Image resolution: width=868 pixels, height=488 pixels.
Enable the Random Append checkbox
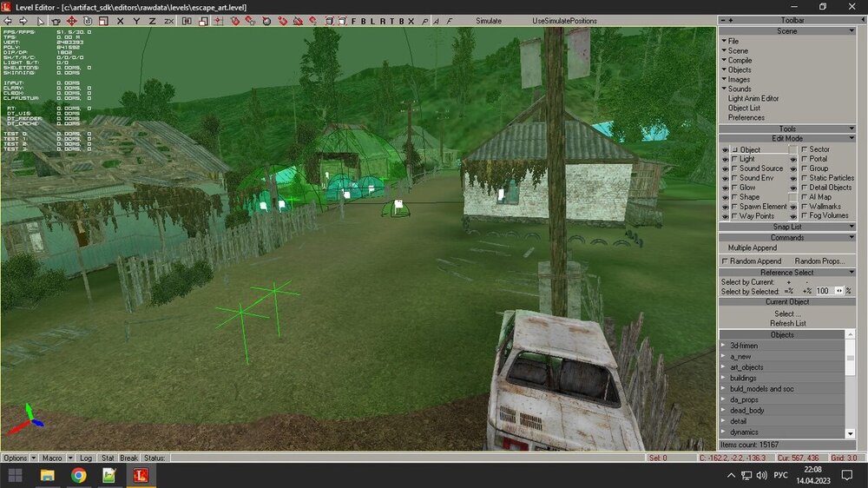click(x=725, y=261)
